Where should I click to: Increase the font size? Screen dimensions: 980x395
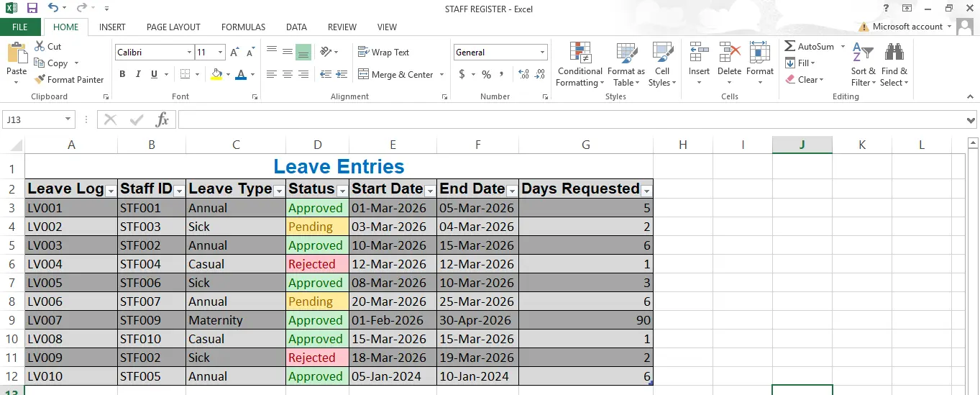(x=235, y=53)
